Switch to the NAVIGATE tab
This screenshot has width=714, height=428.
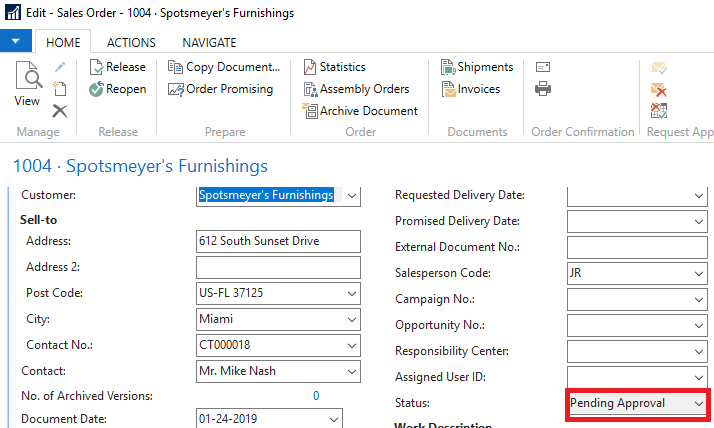[x=209, y=43]
